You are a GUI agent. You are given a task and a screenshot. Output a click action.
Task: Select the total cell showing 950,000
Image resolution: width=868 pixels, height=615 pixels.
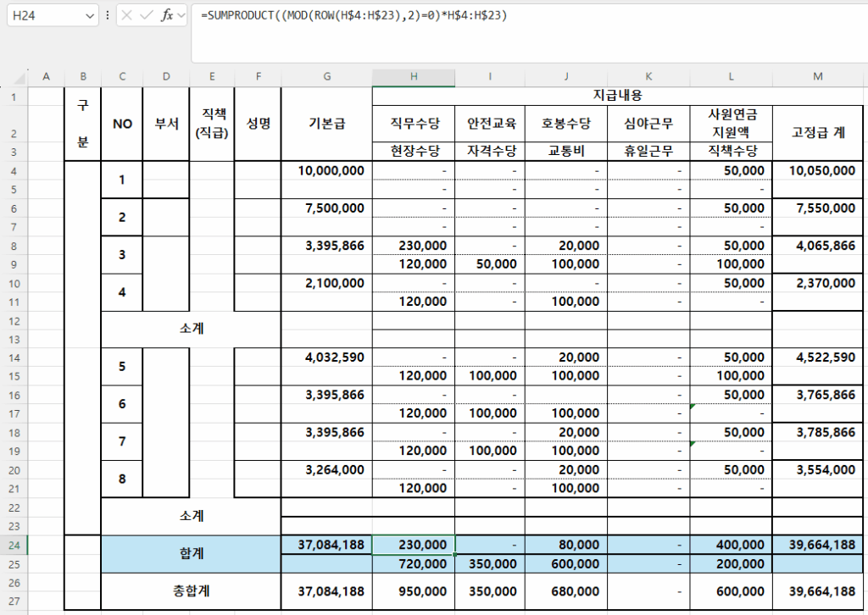pyautogui.click(x=414, y=591)
